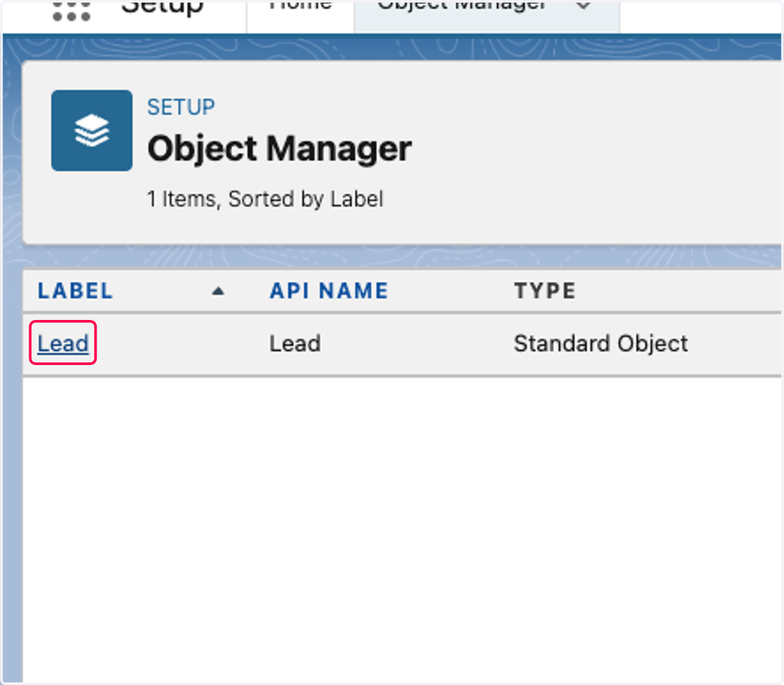
Task: Click the Object Manager layers icon
Action: [92, 131]
